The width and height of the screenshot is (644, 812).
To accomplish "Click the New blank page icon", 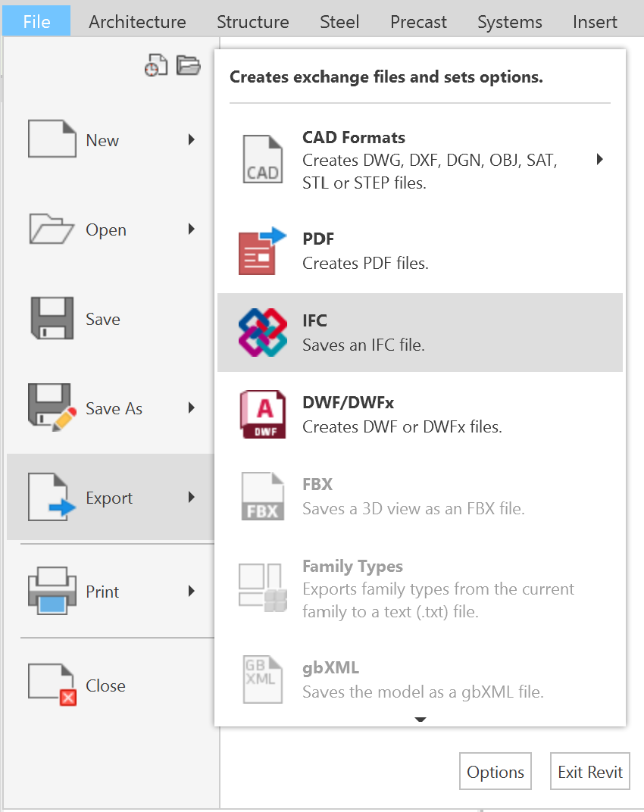I will 52,139.
